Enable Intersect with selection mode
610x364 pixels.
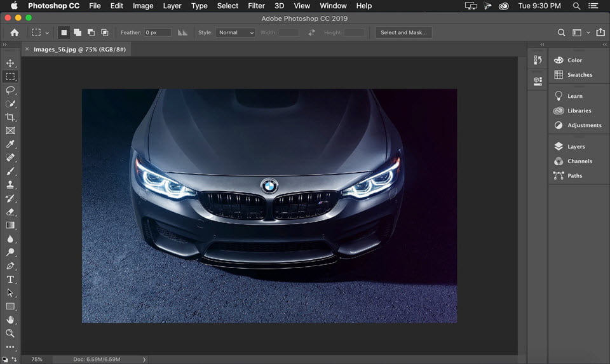click(x=105, y=32)
